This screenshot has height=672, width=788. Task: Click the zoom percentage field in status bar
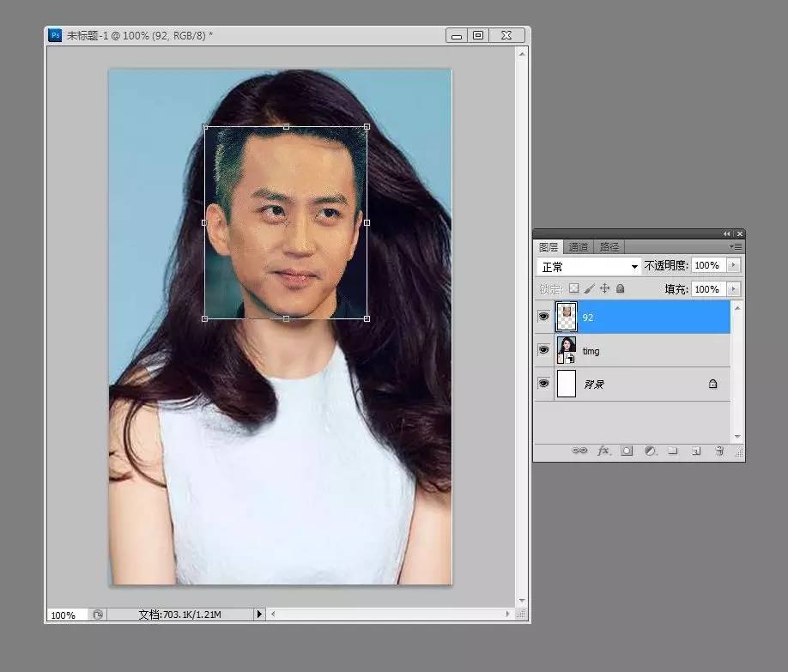point(63,615)
